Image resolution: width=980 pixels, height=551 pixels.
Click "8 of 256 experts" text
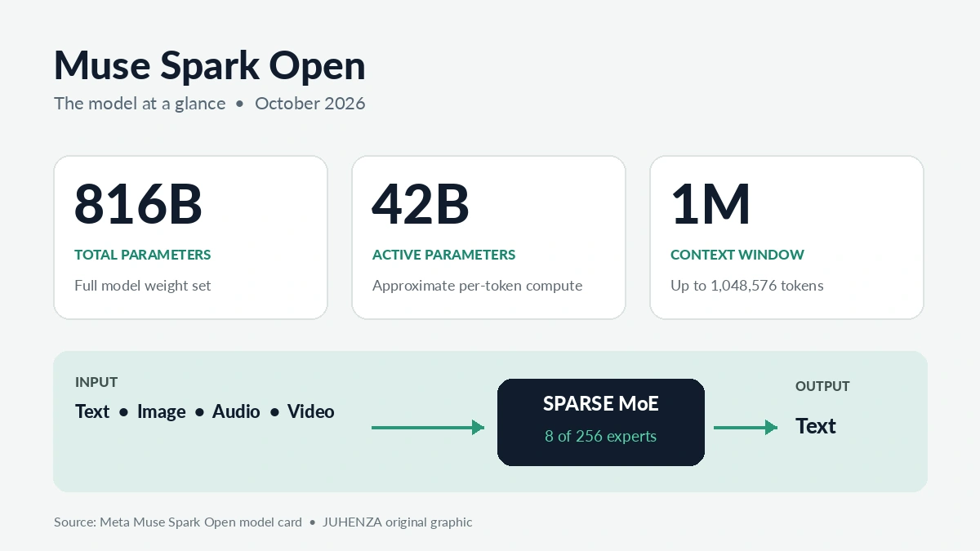tap(600, 436)
